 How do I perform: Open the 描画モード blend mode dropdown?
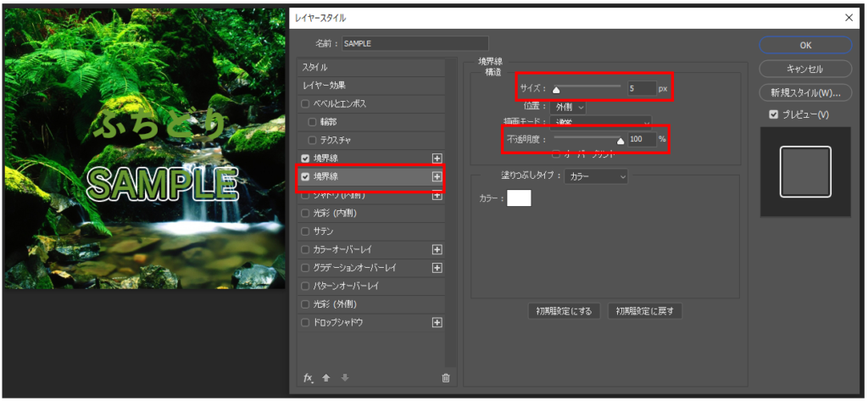[600, 123]
